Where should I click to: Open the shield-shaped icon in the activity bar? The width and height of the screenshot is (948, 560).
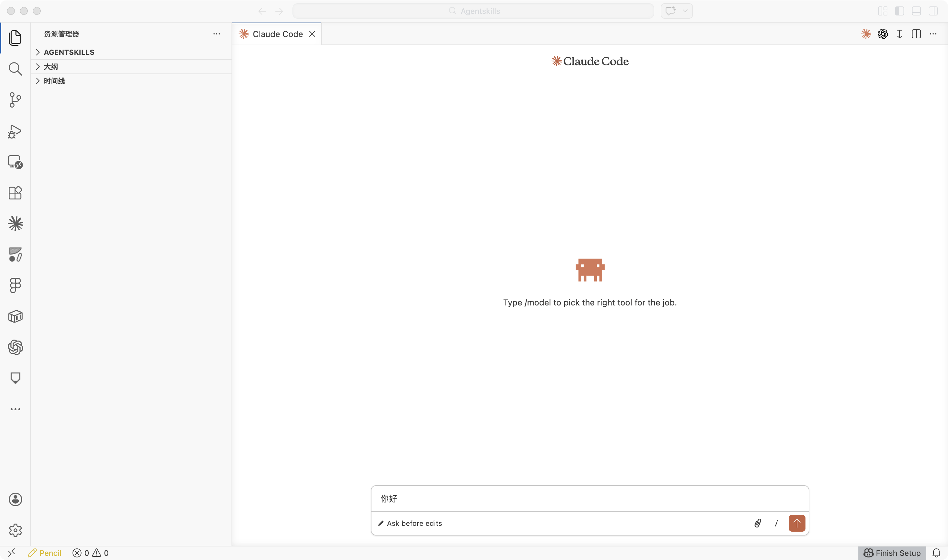coord(15,378)
